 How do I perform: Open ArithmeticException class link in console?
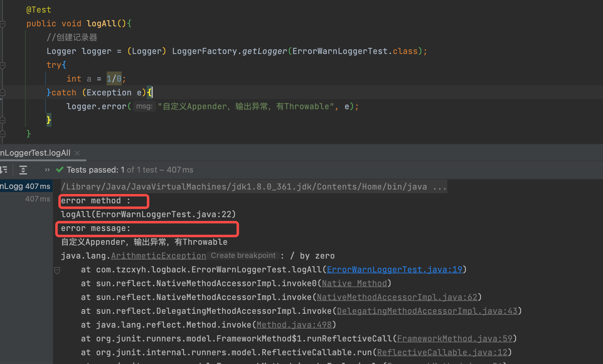158,256
